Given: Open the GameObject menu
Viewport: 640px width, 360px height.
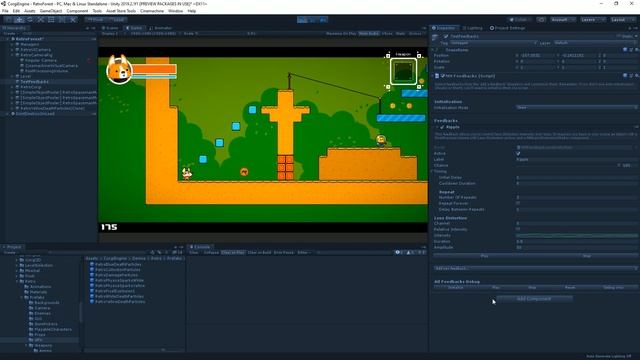Looking at the screenshot, I should point(51,11).
